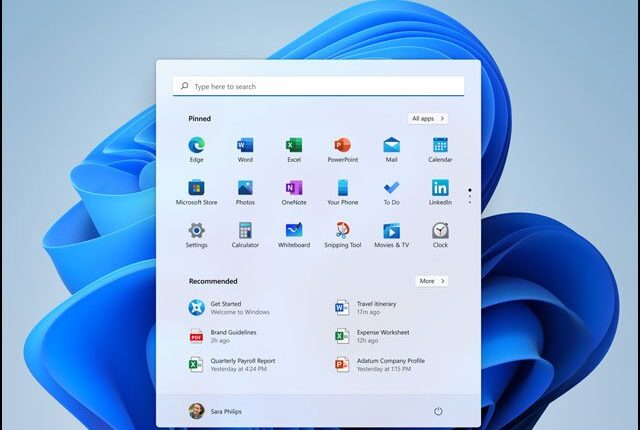Image resolution: width=640 pixels, height=430 pixels.
Task: Open Excel in pinned apps
Action: point(294,146)
